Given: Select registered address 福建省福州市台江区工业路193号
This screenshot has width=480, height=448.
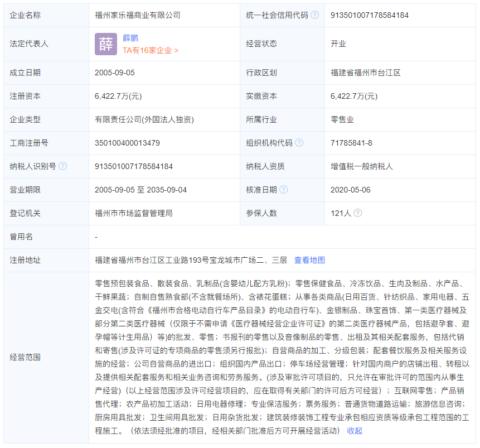Looking at the screenshot, I should (152, 260).
